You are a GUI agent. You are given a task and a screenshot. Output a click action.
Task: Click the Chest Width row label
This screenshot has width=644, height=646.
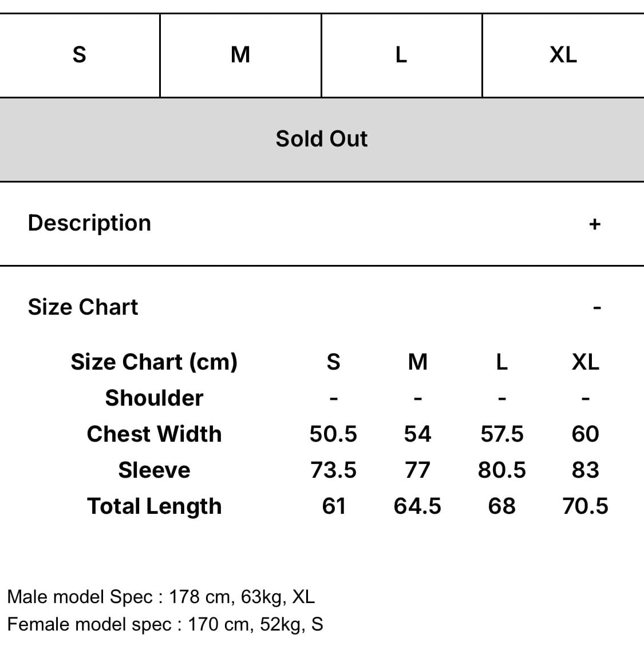point(154,434)
